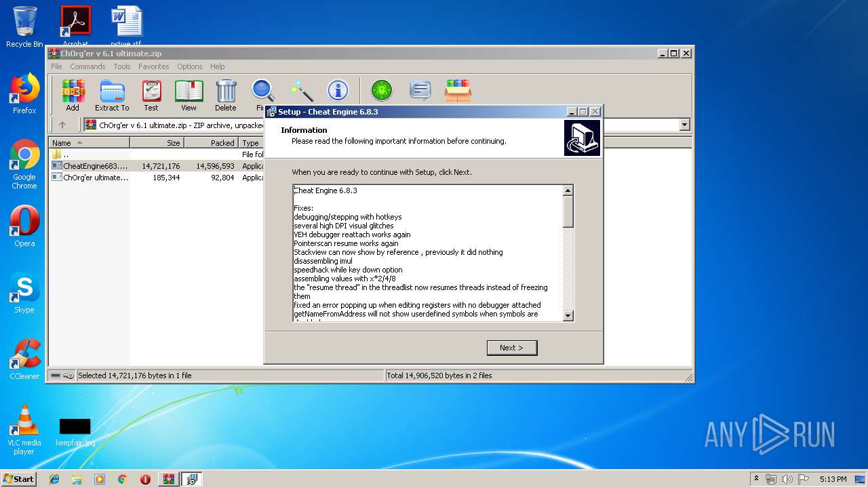Click the View file icon
The image size is (868, 488).
[x=189, y=96]
